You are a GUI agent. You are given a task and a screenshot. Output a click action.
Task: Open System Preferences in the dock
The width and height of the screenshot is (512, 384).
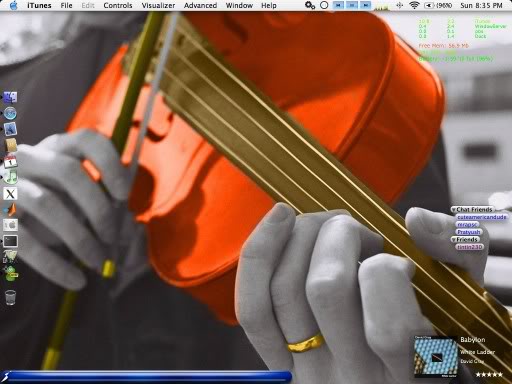[10, 225]
